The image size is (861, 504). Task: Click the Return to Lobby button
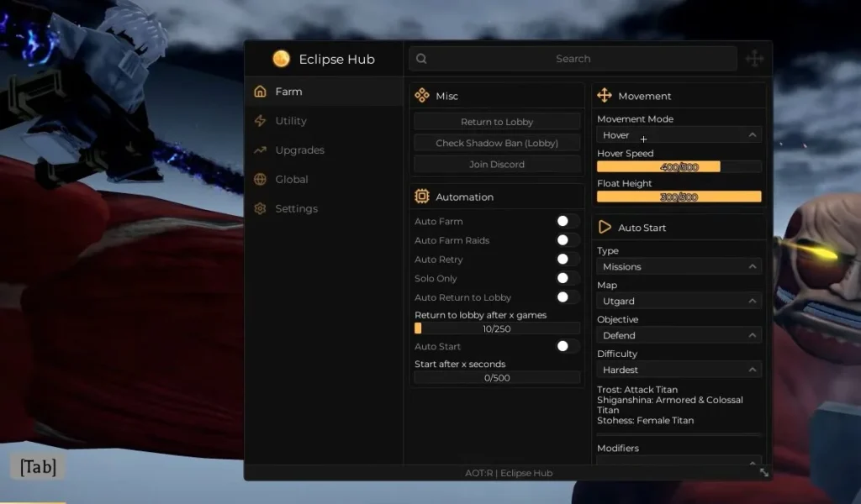(497, 122)
